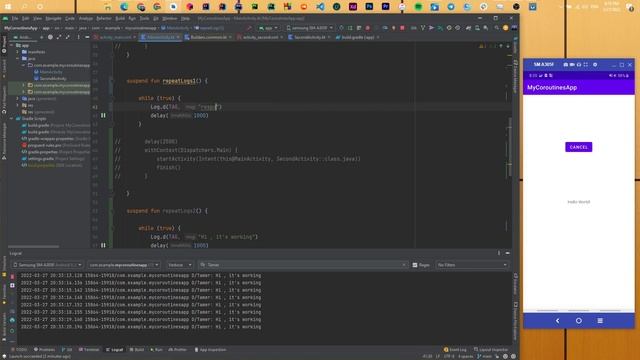The height and width of the screenshot is (360, 640).
Task: Open the Verbose log level dropdown
Action: (x=179, y=265)
